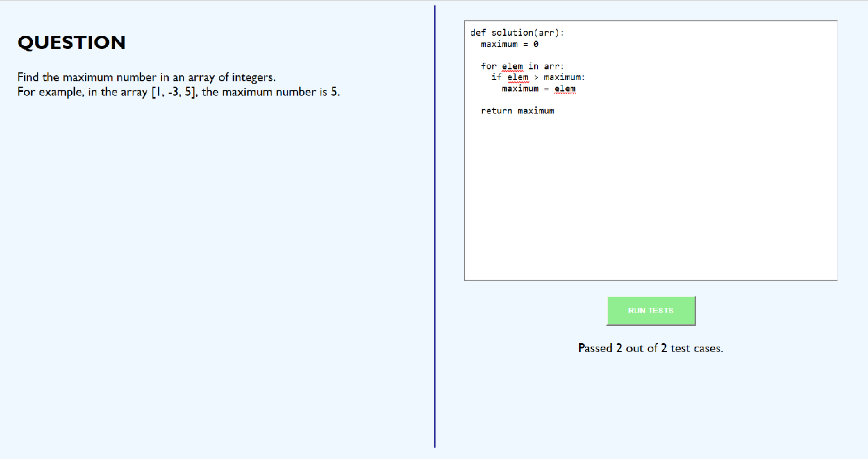Click the 'For example, in the array' sentence

(x=179, y=93)
